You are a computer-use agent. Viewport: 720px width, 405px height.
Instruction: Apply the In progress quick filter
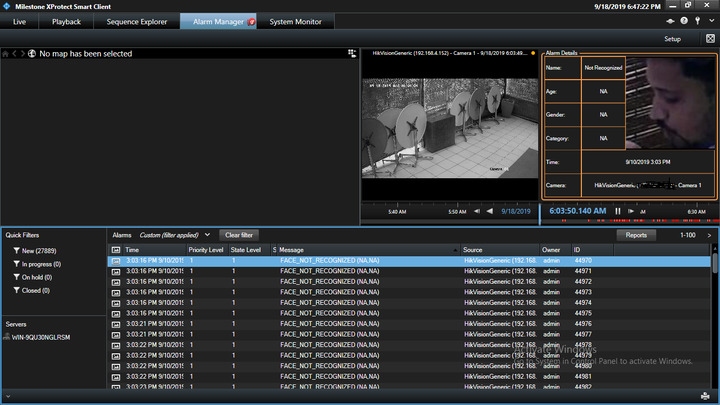(41, 264)
